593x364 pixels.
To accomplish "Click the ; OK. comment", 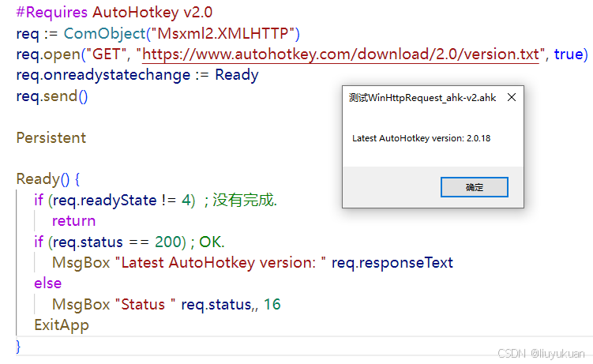I will pyautogui.click(x=208, y=242).
